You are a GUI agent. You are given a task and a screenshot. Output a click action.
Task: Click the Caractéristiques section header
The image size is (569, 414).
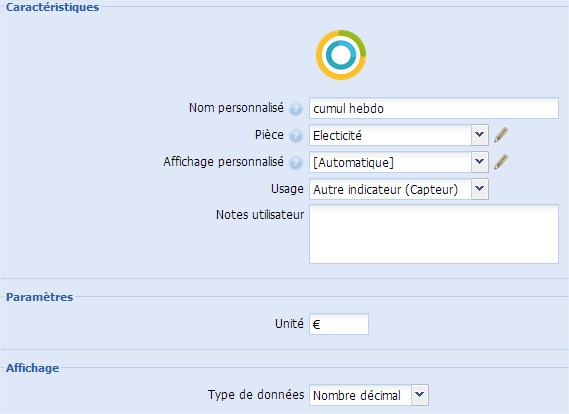(x=53, y=7)
